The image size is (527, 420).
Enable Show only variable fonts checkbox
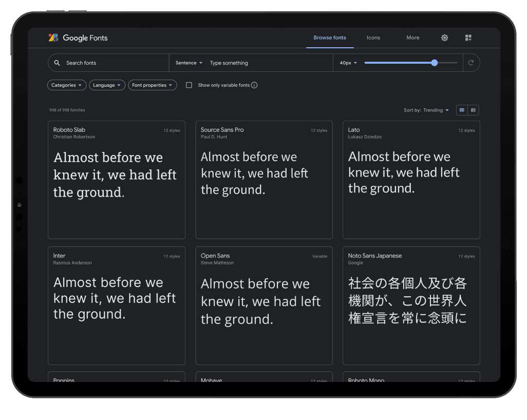click(x=189, y=85)
